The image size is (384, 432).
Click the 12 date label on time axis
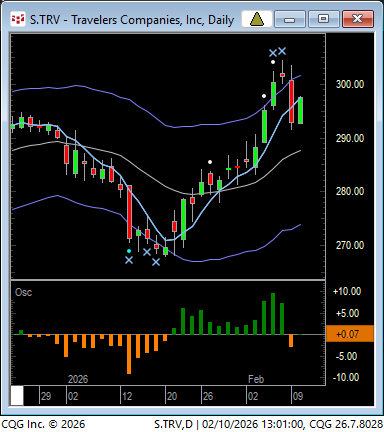click(127, 396)
